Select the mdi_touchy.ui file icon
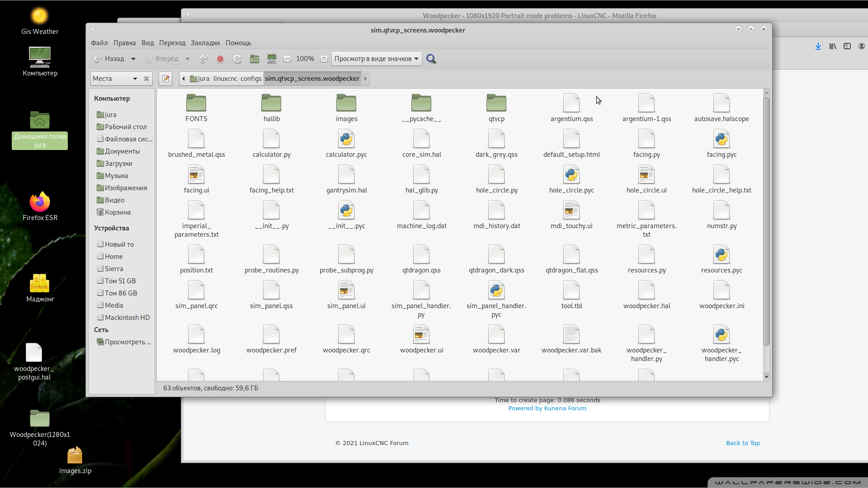The width and height of the screenshot is (868, 488). 571,210
